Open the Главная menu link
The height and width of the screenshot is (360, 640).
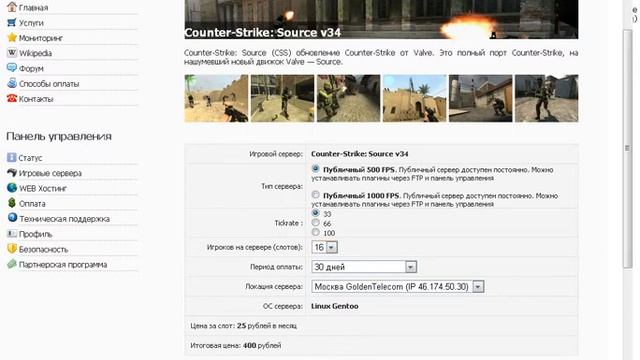(33, 8)
